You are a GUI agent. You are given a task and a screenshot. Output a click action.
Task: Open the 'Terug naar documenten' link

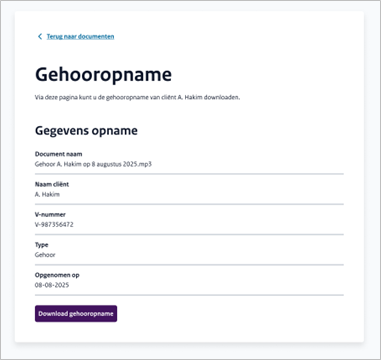click(80, 37)
